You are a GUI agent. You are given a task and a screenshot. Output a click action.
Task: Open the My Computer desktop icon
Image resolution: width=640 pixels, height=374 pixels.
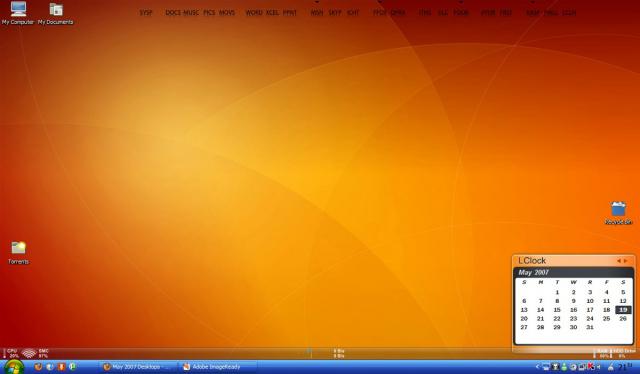point(18,13)
